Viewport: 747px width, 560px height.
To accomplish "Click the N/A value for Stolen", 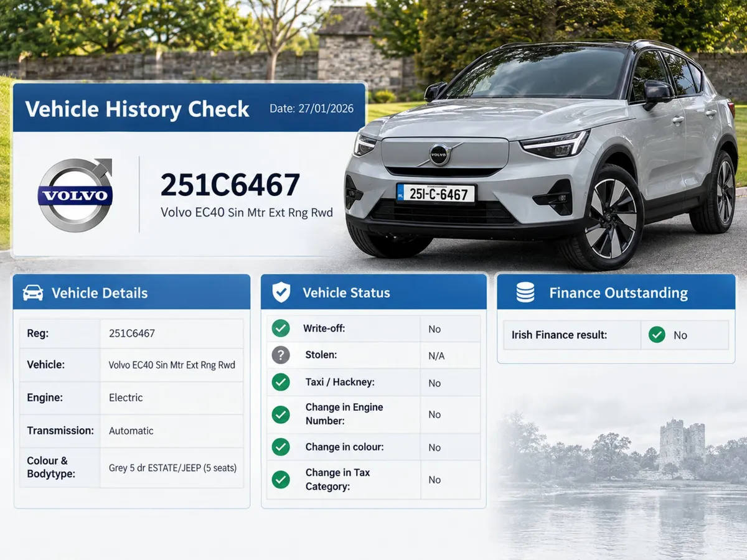I will [436, 357].
